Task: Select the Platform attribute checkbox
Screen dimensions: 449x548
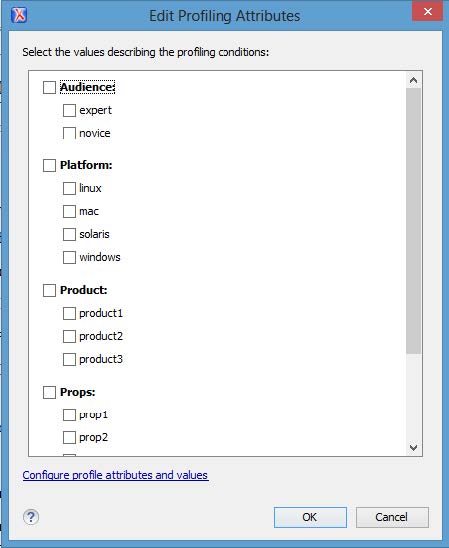Action: [49, 165]
